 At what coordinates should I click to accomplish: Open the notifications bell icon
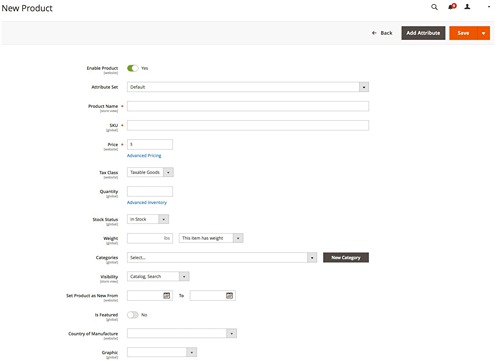452,7
